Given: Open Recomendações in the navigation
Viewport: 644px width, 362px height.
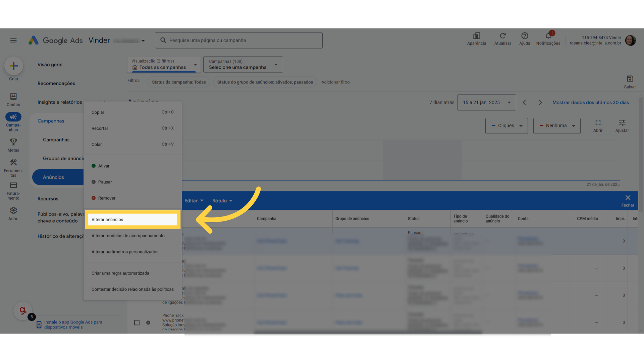Looking at the screenshot, I should point(56,83).
